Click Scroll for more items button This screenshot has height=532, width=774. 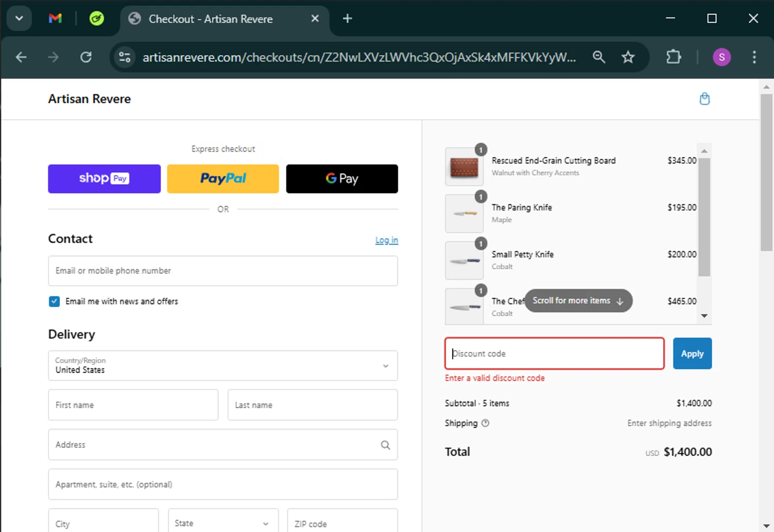pyautogui.click(x=578, y=301)
